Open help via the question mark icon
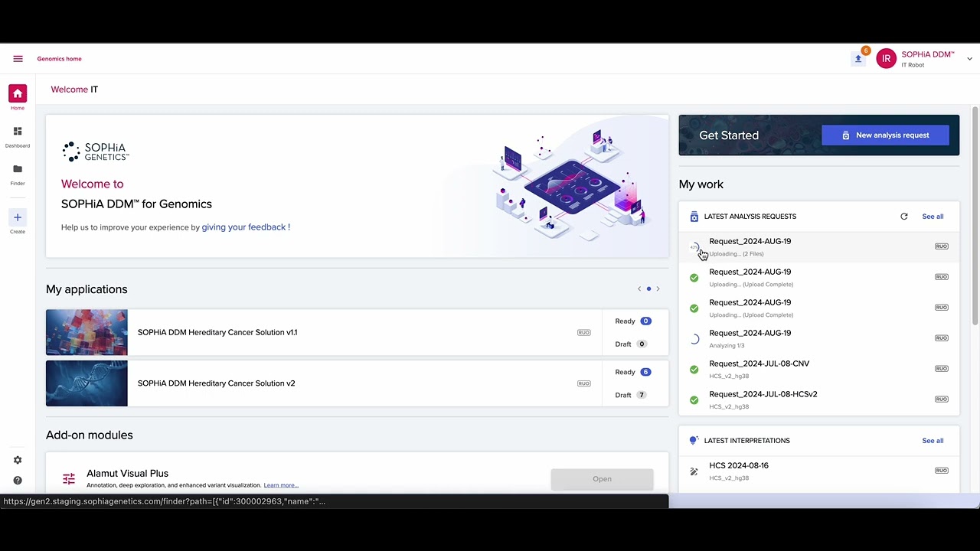 [x=18, y=481]
